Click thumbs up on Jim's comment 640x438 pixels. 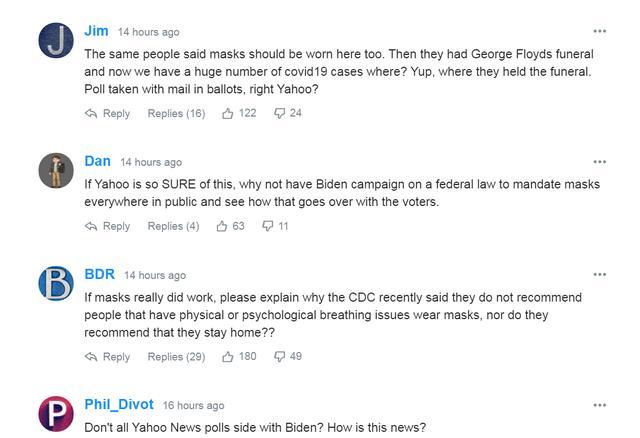[228, 114]
